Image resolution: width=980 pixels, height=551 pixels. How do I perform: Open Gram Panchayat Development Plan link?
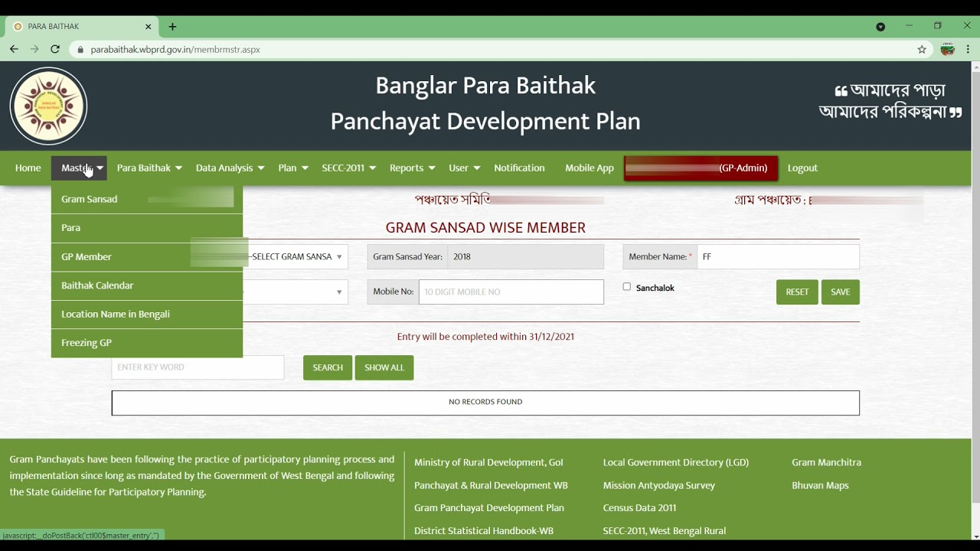[x=489, y=507]
